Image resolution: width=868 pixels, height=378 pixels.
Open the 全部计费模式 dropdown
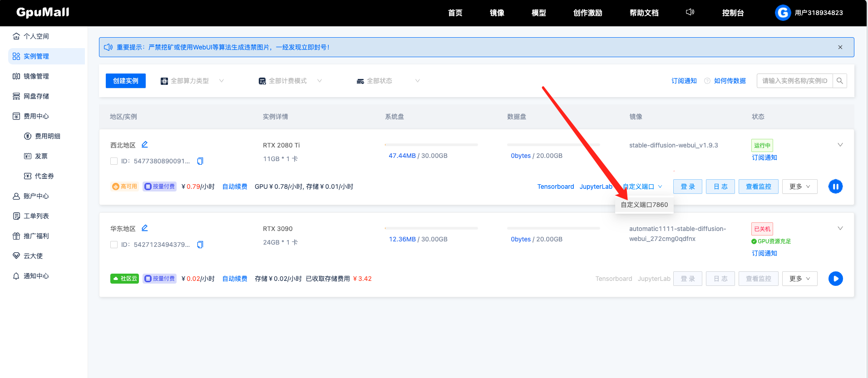click(x=291, y=81)
